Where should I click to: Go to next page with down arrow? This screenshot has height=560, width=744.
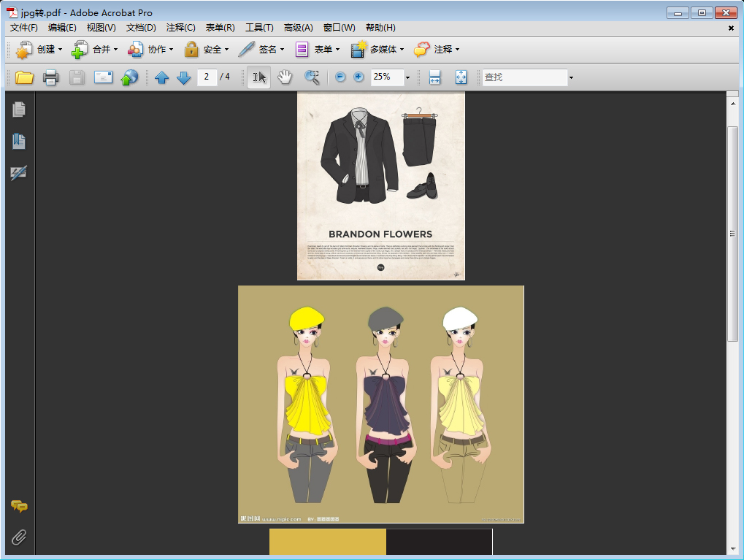[x=184, y=77]
